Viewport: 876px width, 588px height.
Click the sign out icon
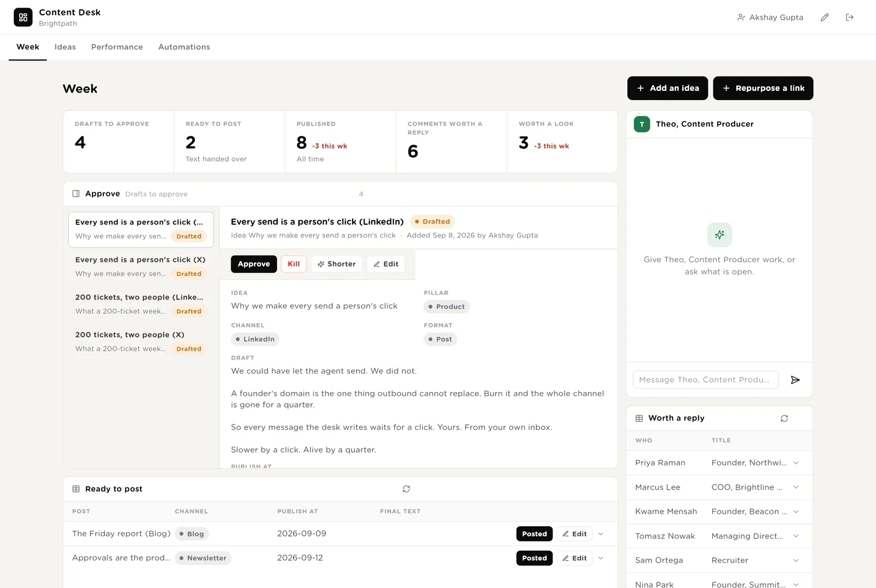[x=850, y=18]
